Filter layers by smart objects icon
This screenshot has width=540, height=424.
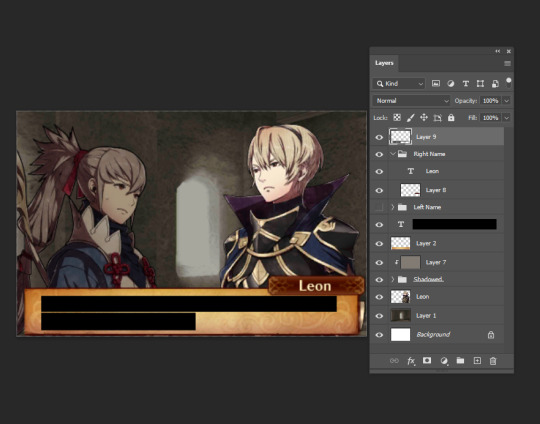pos(495,83)
